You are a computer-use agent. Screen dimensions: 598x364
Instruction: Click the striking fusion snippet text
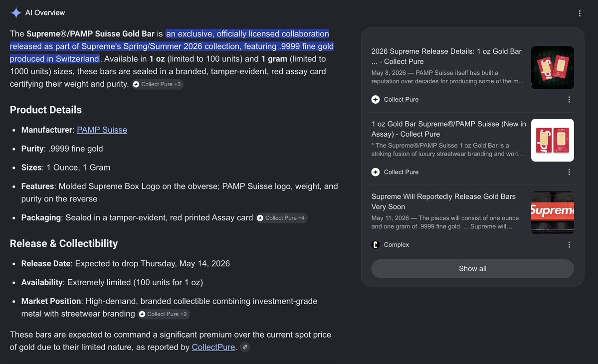coord(447,150)
